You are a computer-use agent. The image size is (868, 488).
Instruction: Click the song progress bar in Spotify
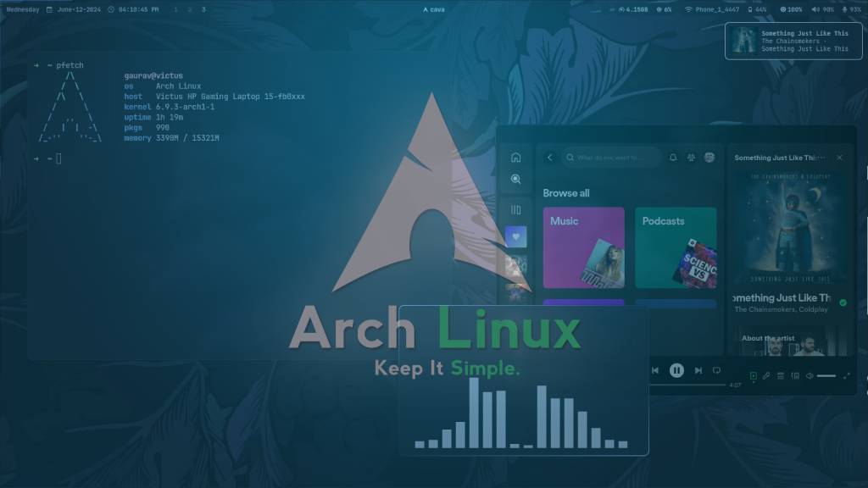pyautogui.click(x=687, y=385)
